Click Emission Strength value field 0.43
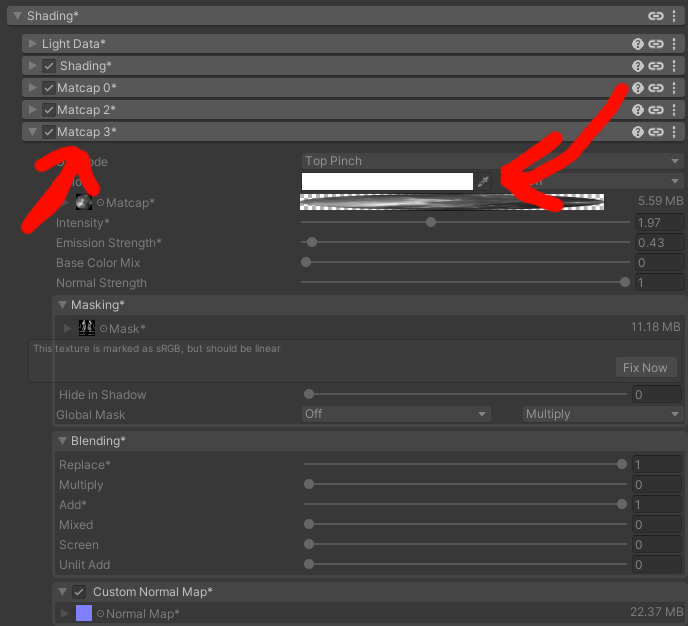Viewport: 688px width, 626px height. (x=659, y=243)
